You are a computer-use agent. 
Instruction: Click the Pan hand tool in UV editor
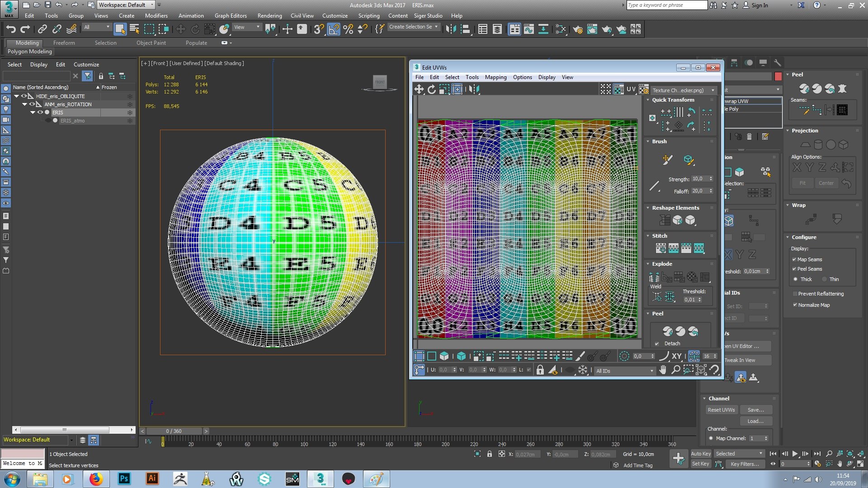pos(663,370)
